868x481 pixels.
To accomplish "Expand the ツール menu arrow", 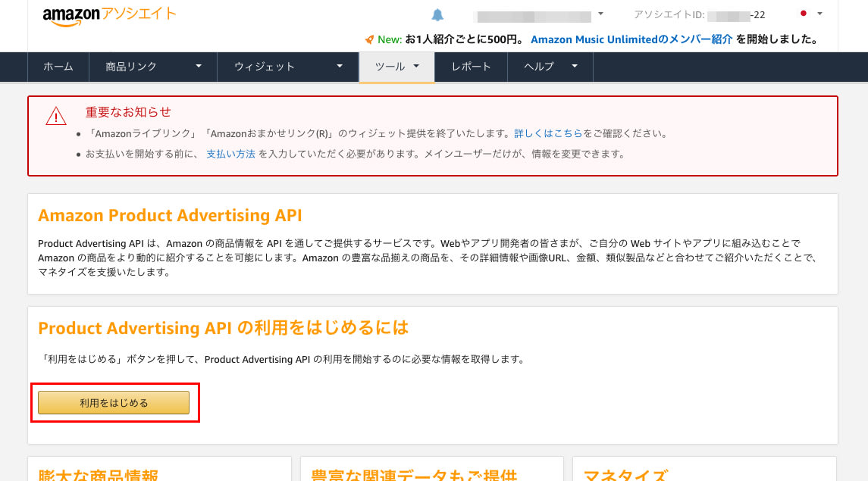I will coord(416,67).
